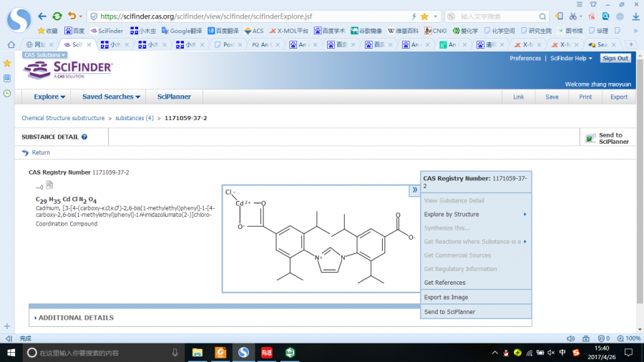Click the volume icon in the status bar
This screenshot has width=644, height=362.
pyautogui.click(x=570, y=338)
